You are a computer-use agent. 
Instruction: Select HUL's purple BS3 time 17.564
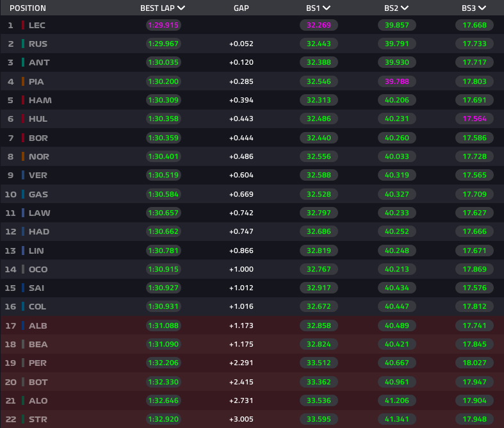click(x=475, y=119)
